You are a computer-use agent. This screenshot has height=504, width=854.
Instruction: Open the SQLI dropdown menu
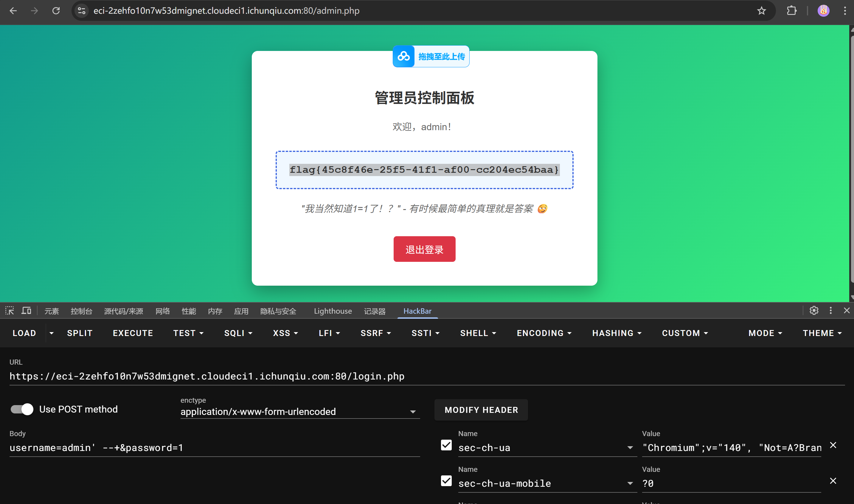pos(238,333)
